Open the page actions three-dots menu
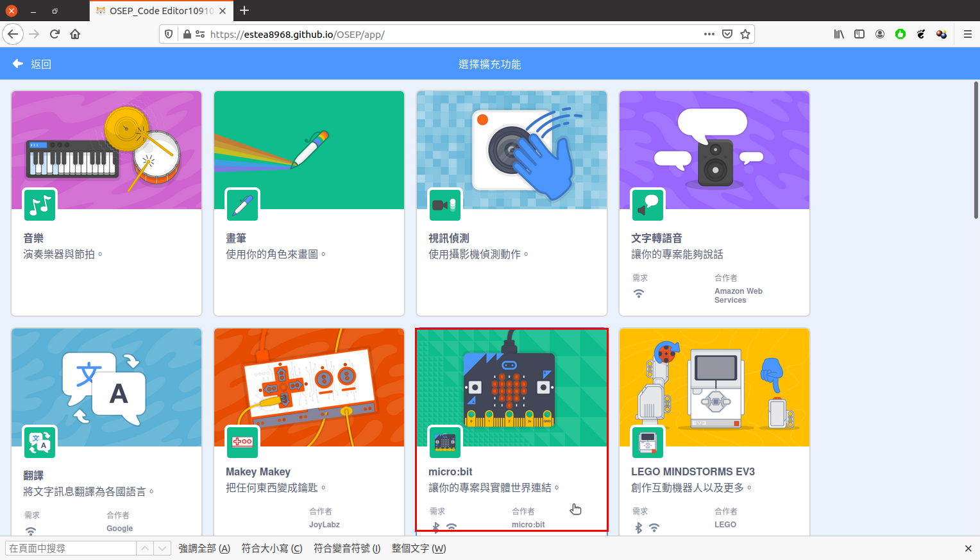Viewport: 980px width, 560px height. [x=709, y=34]
